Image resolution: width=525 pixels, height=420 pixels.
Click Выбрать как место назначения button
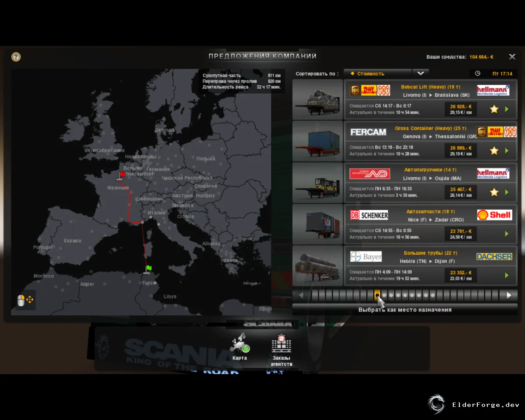pyautogui.click(x=405, y=309)
